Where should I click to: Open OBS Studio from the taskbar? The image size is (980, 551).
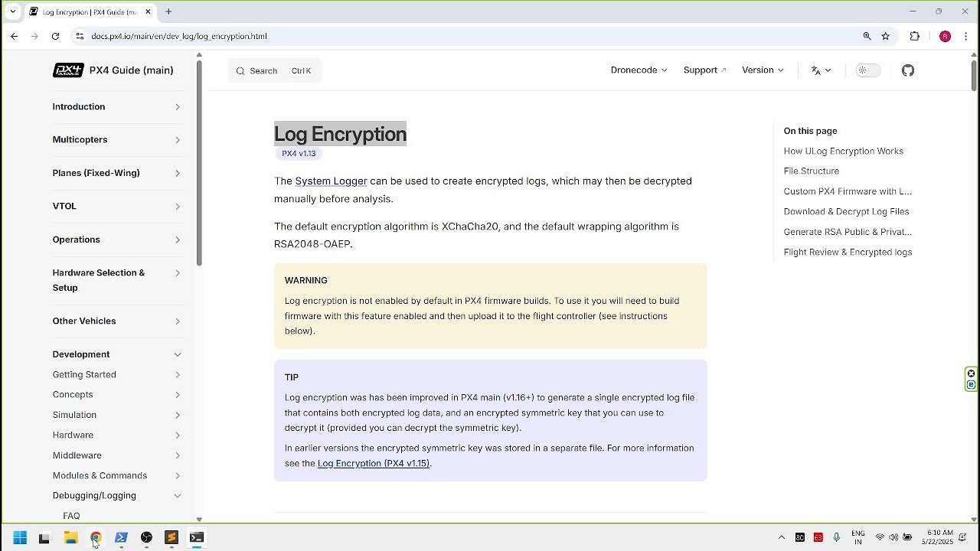pyautogui.click(x=146, y=538)
